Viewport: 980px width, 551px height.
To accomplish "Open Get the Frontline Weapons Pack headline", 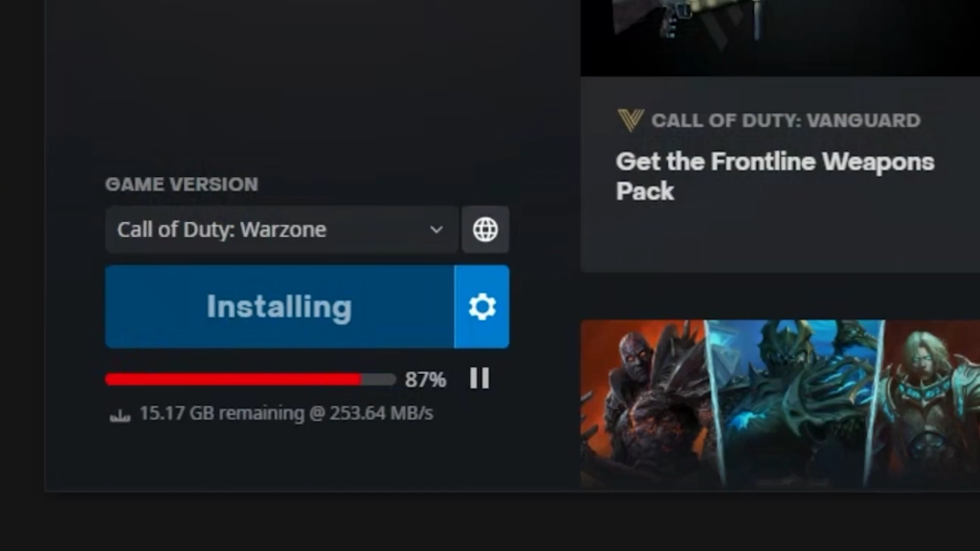I will 774,176.
